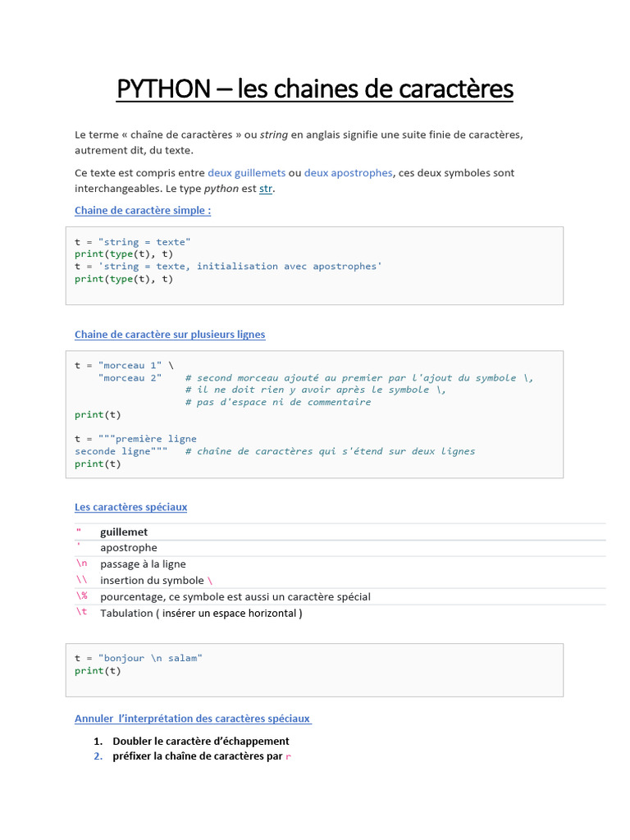This screenshot has width=630, height=840.
Task: Click the blue text "deux guillemets"
Action: point(246,173)
